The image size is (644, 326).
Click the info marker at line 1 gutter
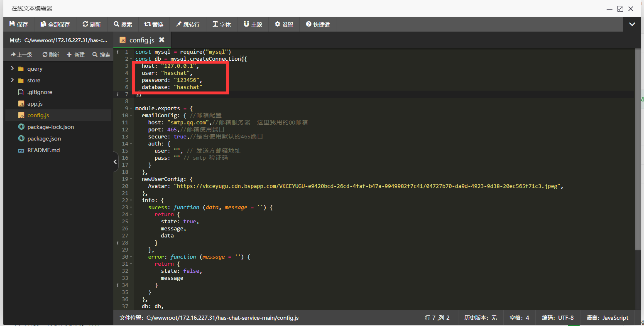(x=118, y=52)
